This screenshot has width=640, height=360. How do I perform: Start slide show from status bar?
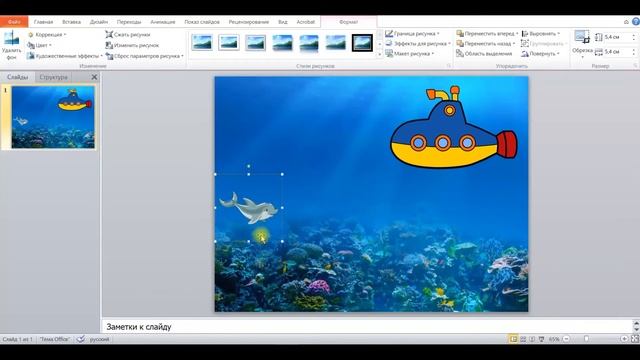(542, 339)
